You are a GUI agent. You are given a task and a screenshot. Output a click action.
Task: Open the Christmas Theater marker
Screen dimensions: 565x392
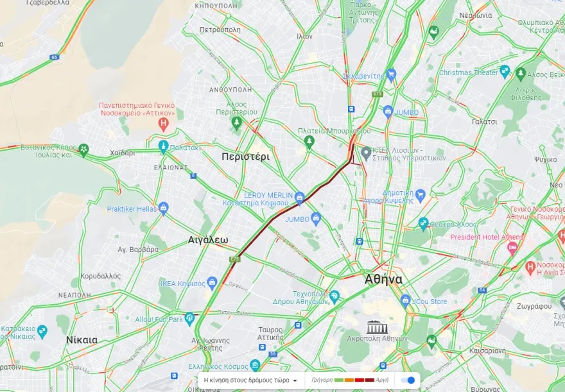505,72
